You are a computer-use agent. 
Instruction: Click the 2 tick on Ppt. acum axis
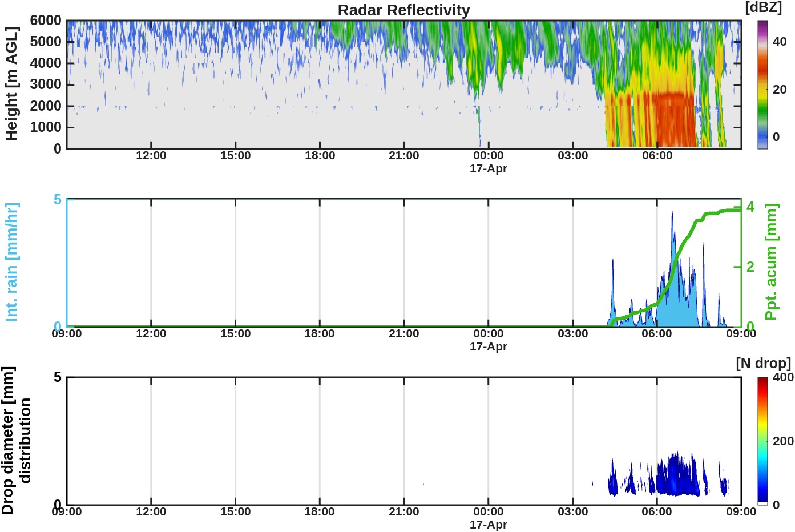[750, 267]
